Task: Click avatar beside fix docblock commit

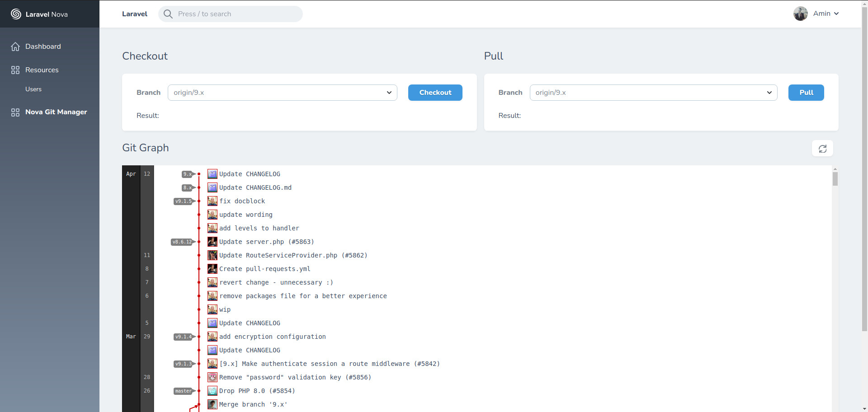Action: 212,201
